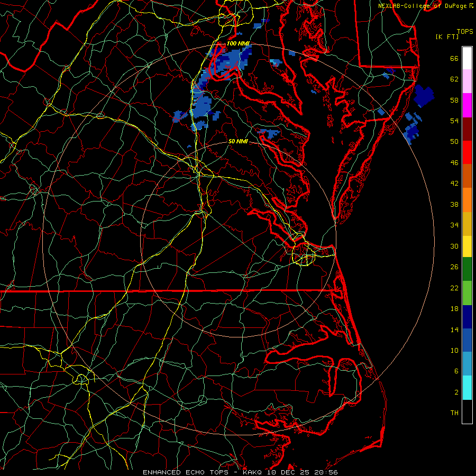
Task: Click the magenta 58 kft legend swatch
Action: 467,105
